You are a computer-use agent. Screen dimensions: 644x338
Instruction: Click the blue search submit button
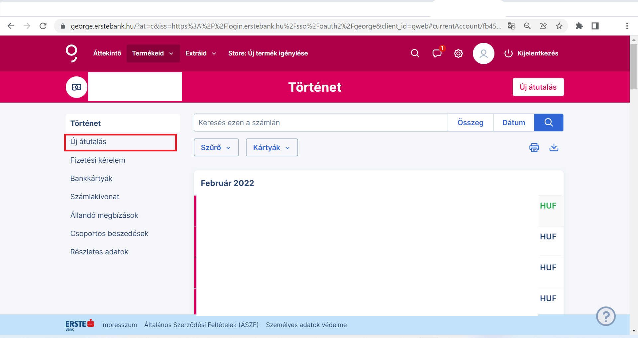coord(548,123)
